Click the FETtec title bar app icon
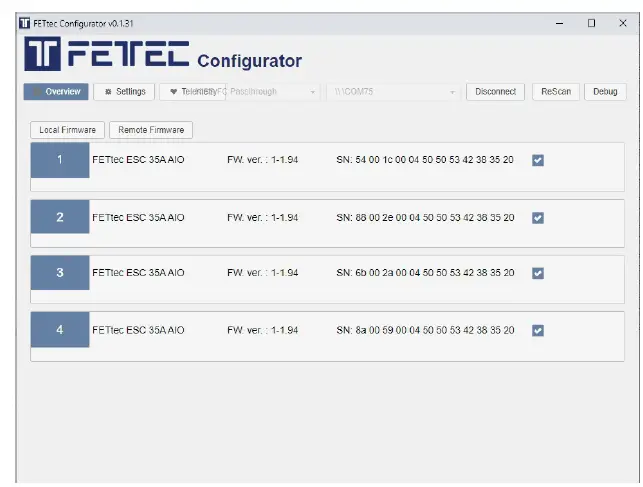643x487 pixels. (25, 23)
